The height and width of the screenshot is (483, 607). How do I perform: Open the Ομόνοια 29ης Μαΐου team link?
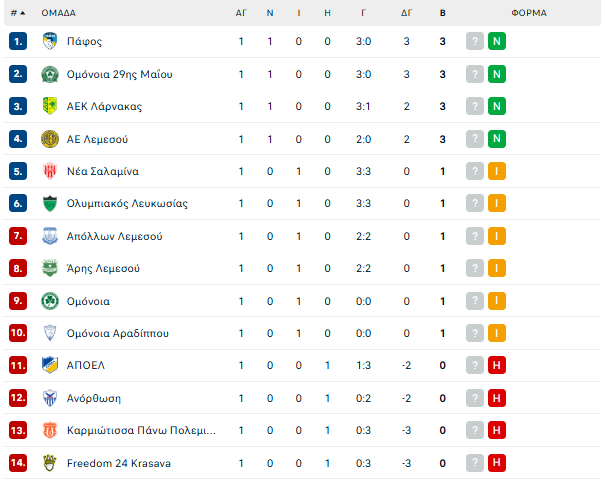click(x=119, y=74)
